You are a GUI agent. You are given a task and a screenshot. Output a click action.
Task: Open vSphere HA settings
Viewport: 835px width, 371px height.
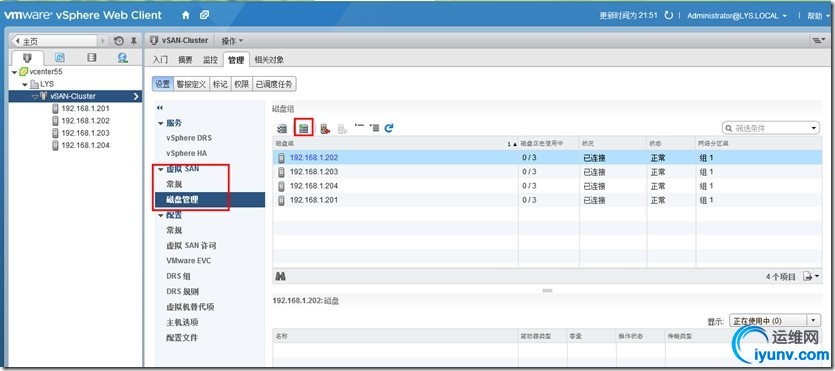(x=187, y=153)
